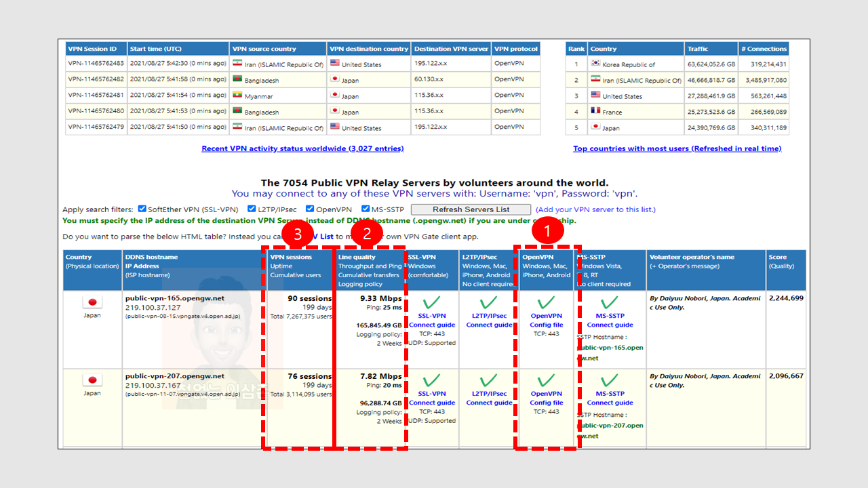Click Japan flag for public-vpn-207 server
The height and width of the screenshot is (488, 868).
pos(92,380)
